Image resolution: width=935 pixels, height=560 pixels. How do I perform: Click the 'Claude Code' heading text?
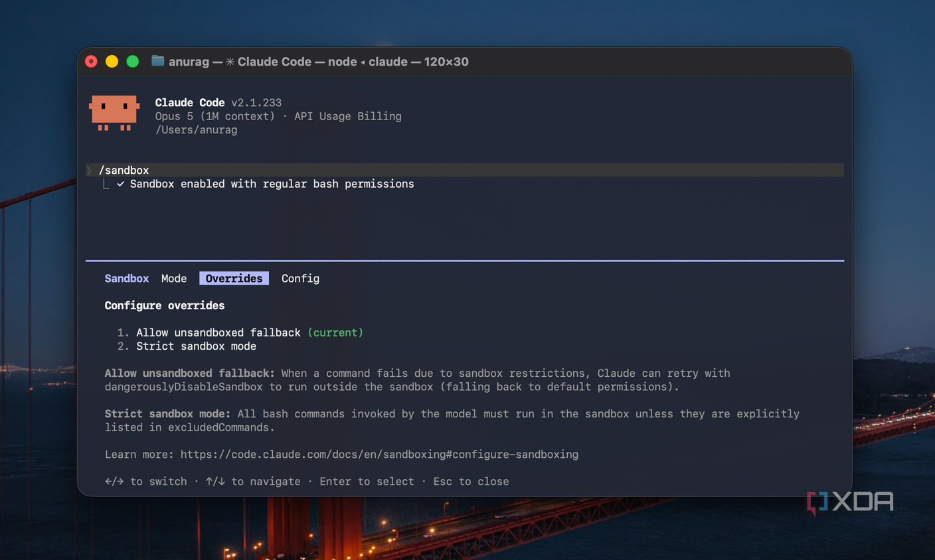[190, 103]
